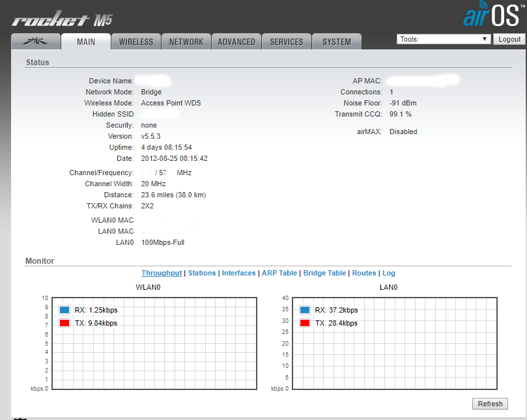Open the Ubiquiti logo tab

36,42
